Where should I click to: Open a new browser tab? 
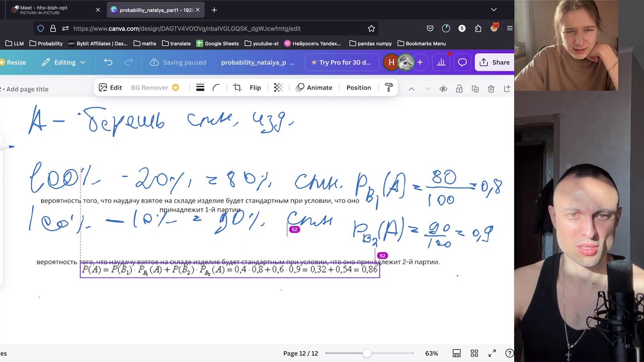coord(214,10)
